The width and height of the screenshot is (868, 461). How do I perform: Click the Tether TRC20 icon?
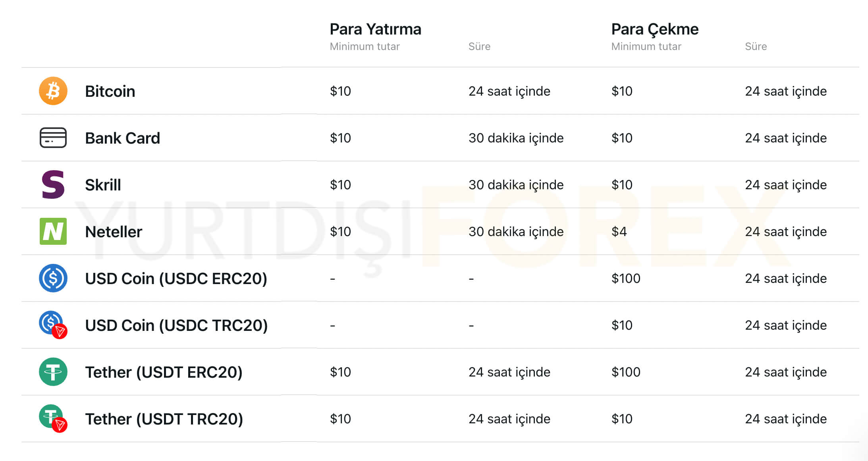pos(53,418)
